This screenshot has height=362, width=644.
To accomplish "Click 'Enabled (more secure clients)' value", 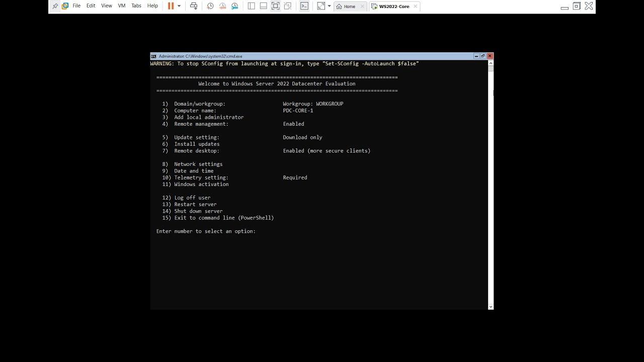I will (327, 151).
